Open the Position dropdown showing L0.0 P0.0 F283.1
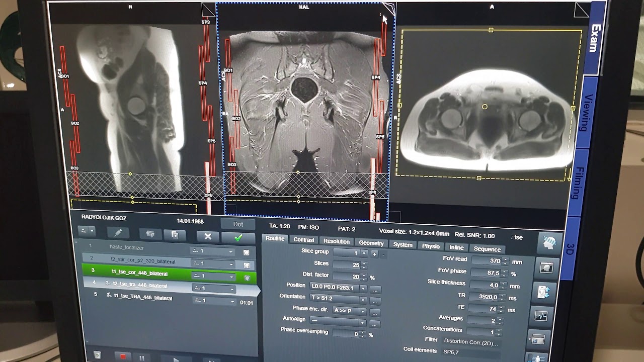This screenshot has height=362, width=644. point(339,288)
